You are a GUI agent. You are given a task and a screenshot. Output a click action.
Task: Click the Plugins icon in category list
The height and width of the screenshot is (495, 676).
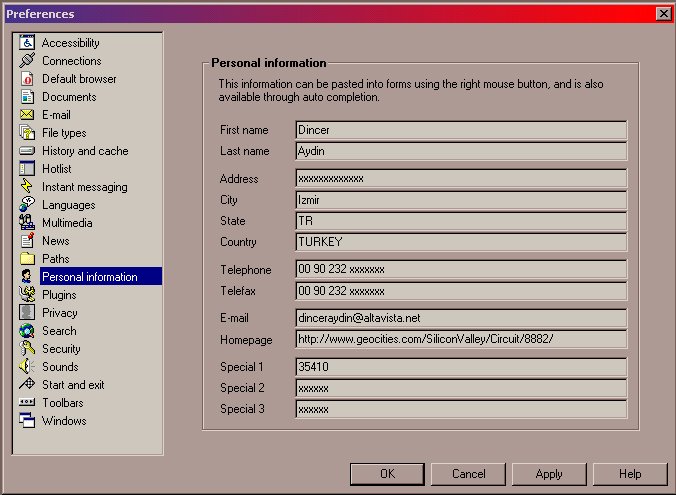pos(27,295)
